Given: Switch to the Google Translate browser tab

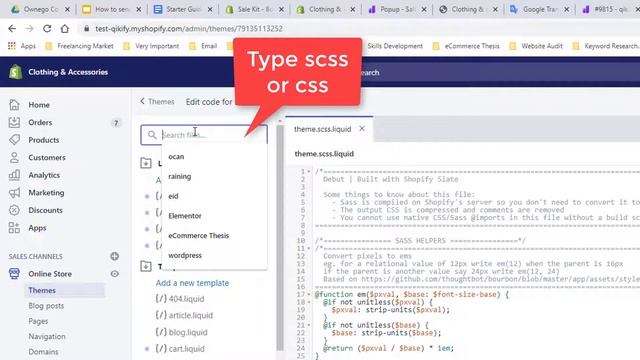Looking at the screenshot, I should point(540,9).
